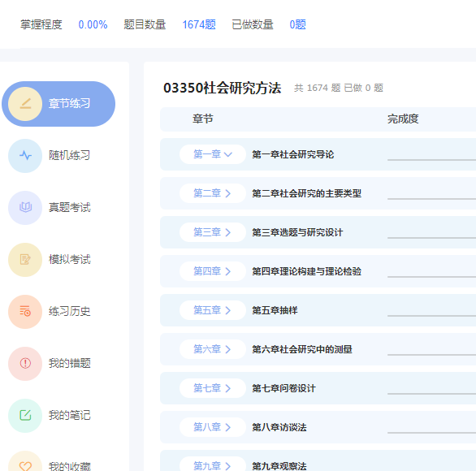
Task: Click title 第五章抽样
Action: pyautogui.click(x=275, y=310)
